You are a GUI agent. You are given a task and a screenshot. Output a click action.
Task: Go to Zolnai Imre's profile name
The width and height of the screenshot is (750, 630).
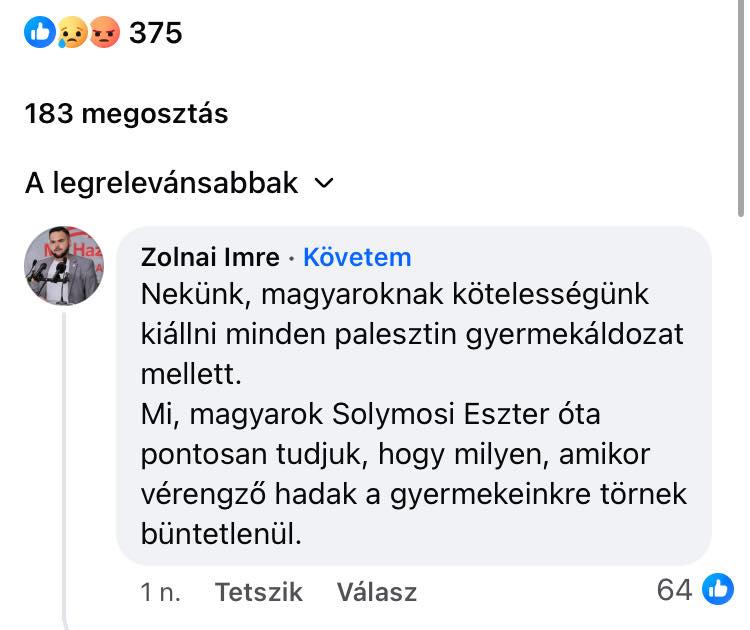click(210, 258)
